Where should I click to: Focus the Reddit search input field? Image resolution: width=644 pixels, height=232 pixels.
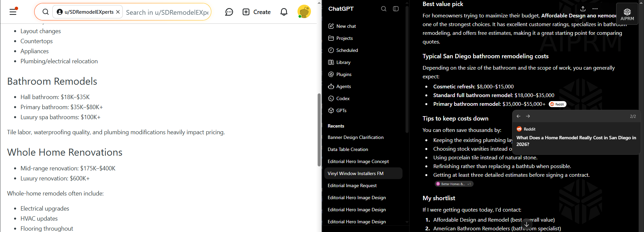[x=167, y=12]
